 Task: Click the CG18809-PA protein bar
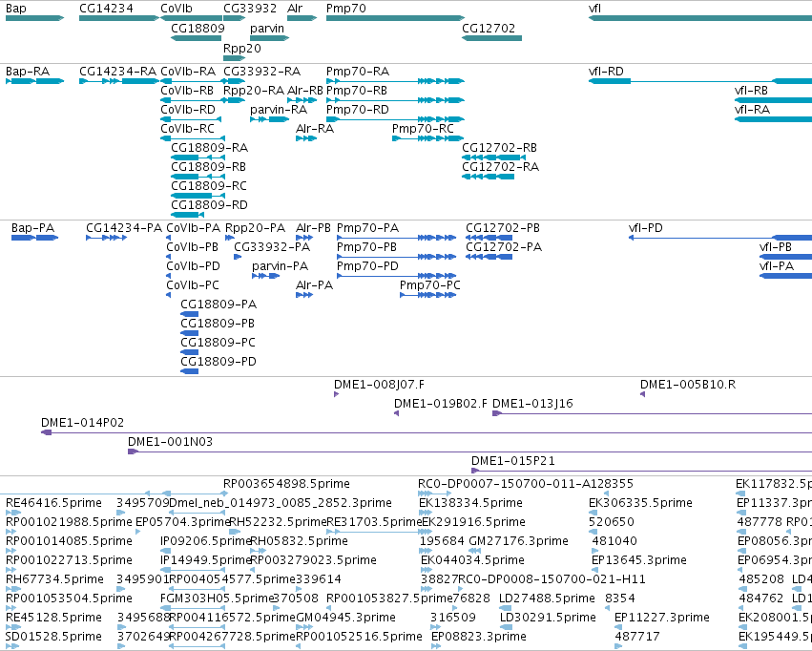pos(190,314)
